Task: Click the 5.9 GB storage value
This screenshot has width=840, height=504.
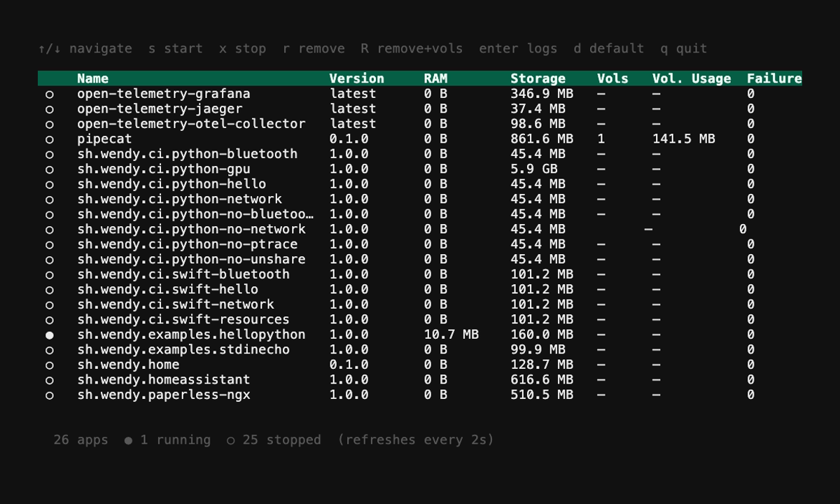Action: [x=534, y=169]
